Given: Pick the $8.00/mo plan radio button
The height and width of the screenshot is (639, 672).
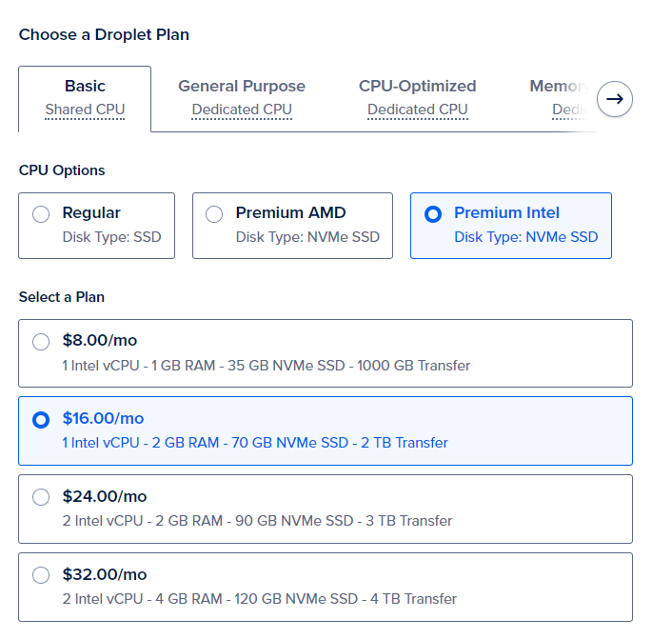Looking at the screenshot, I should [41, 342].
